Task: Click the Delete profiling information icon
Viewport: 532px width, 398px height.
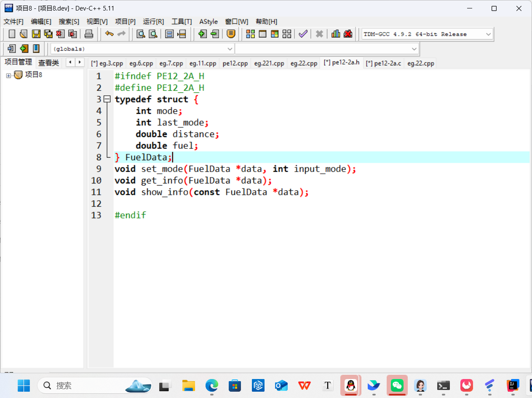Action: (x=348, y=34)
